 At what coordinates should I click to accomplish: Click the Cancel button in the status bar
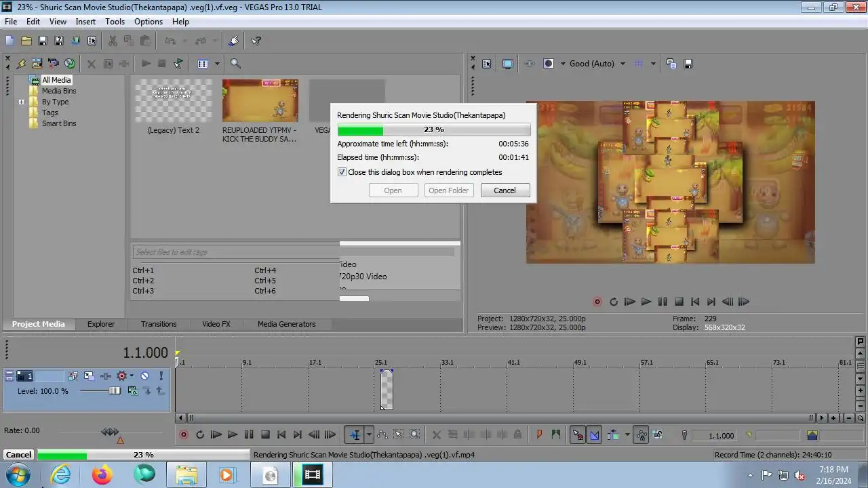point(18,455)
